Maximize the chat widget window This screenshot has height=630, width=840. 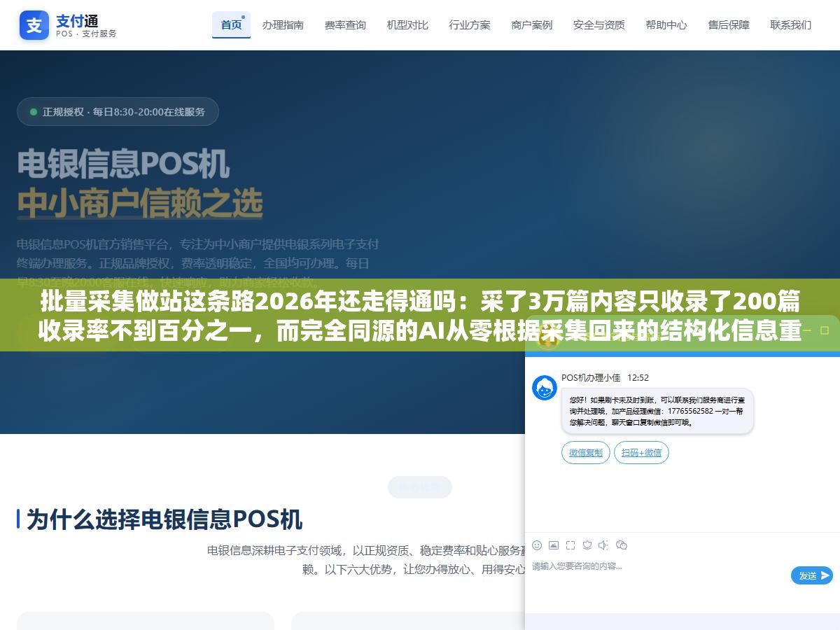coord(825,330)
